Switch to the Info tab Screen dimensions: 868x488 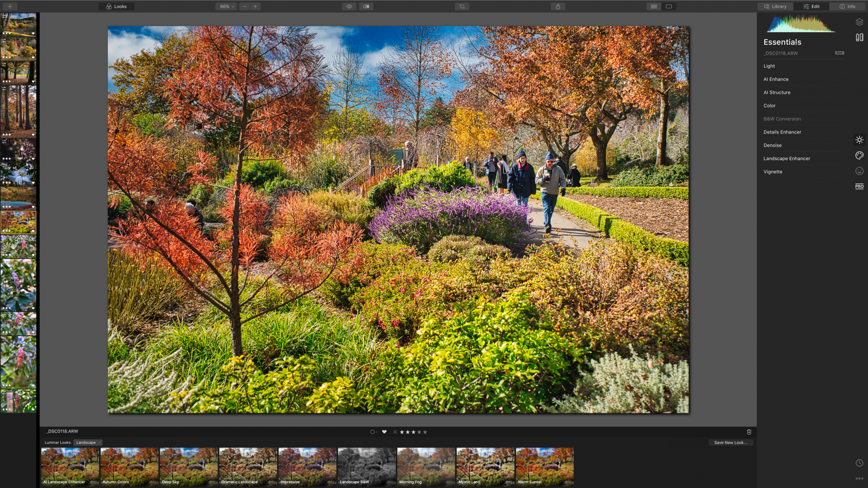pyautogui.click(x=848, y=7)
